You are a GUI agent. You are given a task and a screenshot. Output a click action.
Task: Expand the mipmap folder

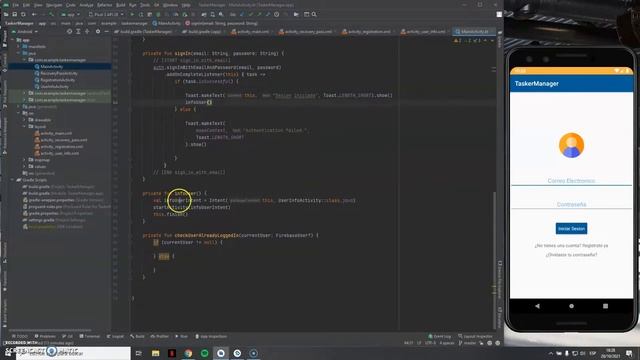(x=24, y=160)
